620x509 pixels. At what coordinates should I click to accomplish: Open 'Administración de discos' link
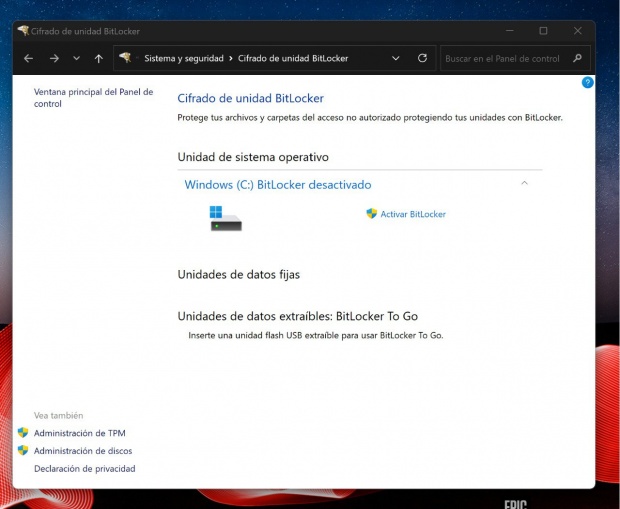click(x=83, y=451)
